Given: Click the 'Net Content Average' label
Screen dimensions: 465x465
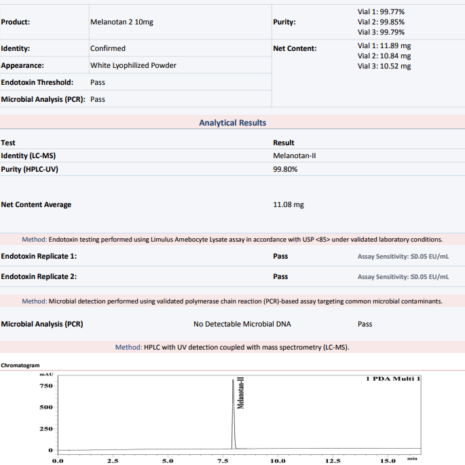Looking at the screenshot, I should (x=36, y=205).
